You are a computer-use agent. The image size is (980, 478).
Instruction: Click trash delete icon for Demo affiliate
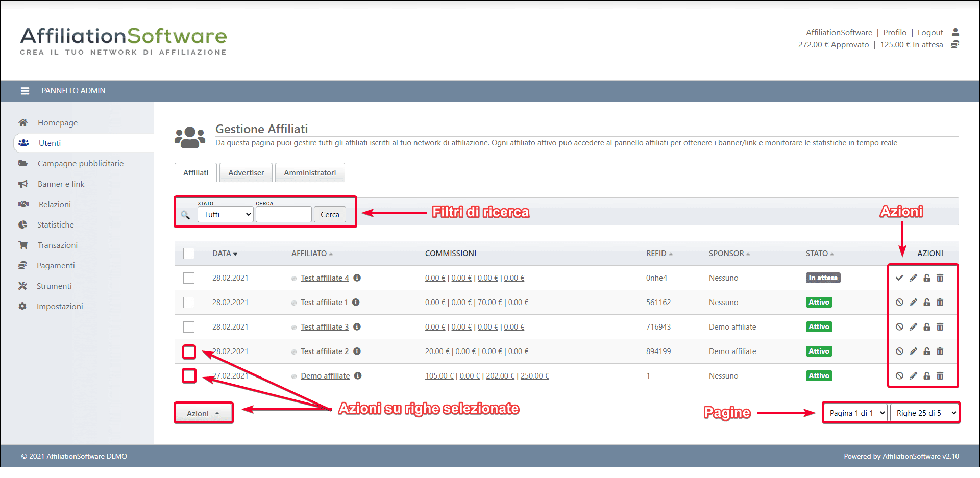click(940, 376)
